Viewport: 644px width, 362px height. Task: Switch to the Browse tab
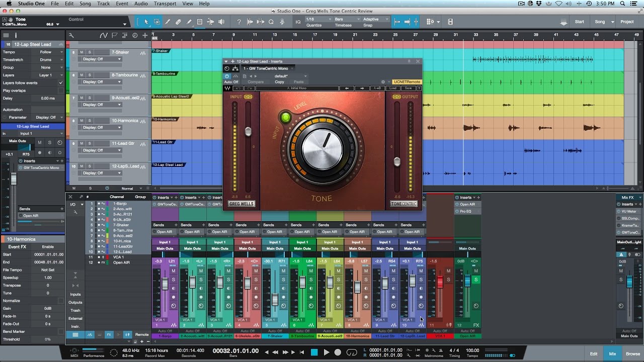point(633,353)
